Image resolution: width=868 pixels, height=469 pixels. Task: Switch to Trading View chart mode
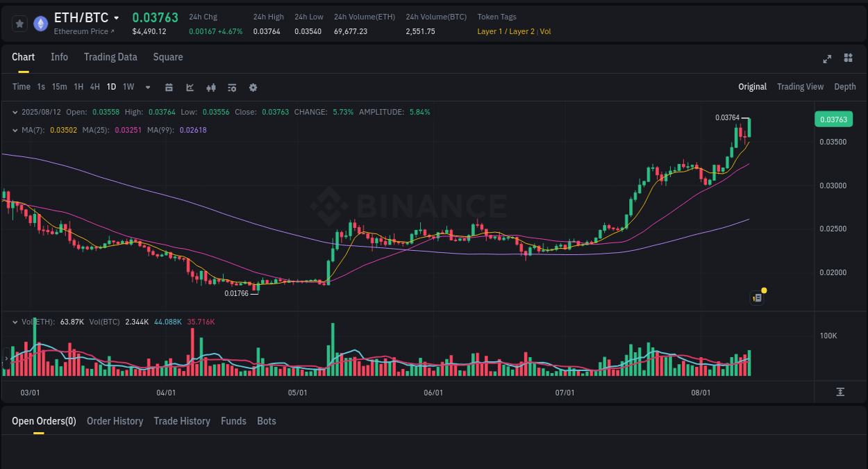[x=800, y=86]
